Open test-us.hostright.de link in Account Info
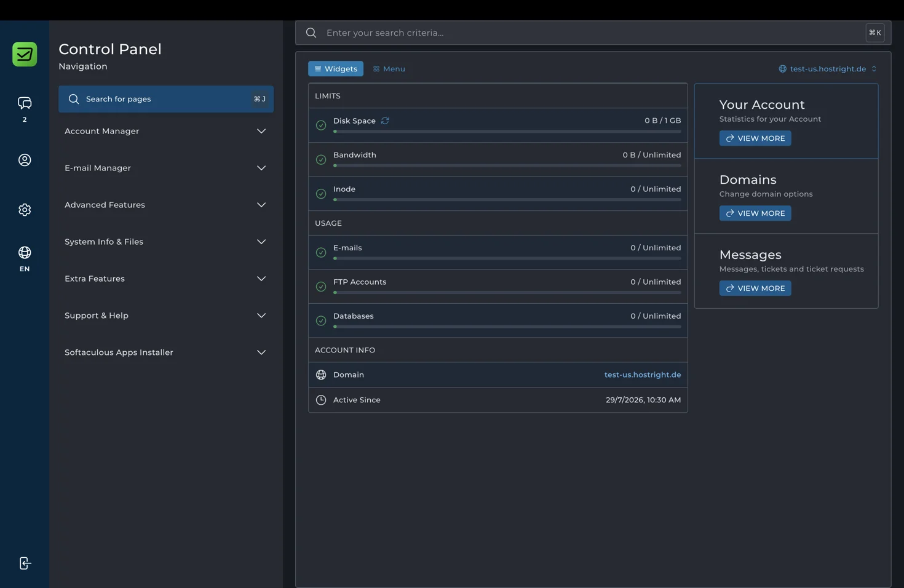This screenshot has width=904, height=588. (643, 375)
